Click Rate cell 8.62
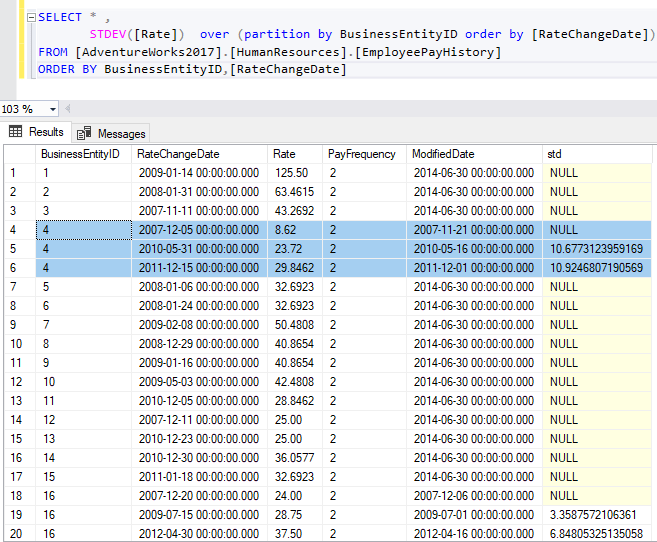This screenshot has height=542, width=657. click(295, 230)
